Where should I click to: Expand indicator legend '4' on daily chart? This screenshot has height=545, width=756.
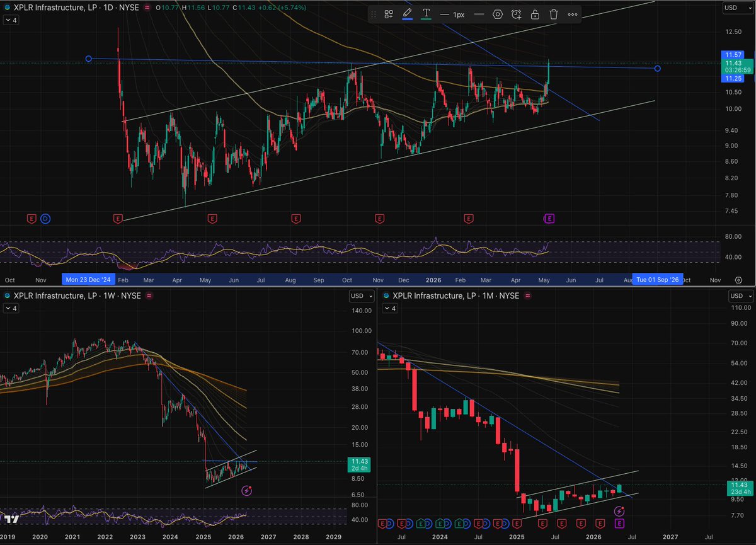coord(11,20)
